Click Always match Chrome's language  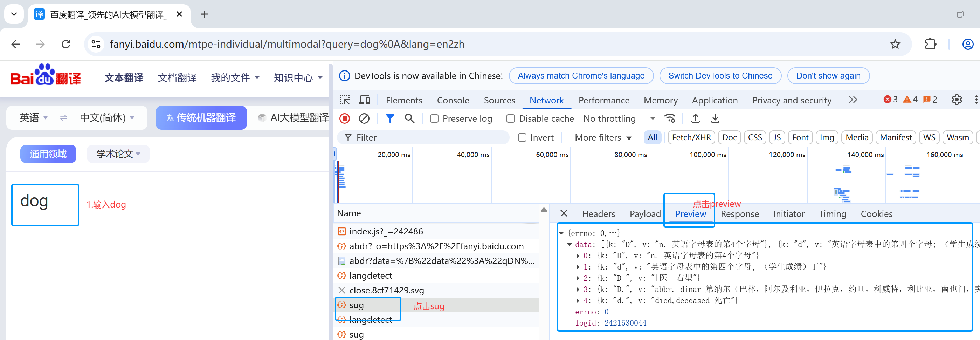[x=581, y=76]
